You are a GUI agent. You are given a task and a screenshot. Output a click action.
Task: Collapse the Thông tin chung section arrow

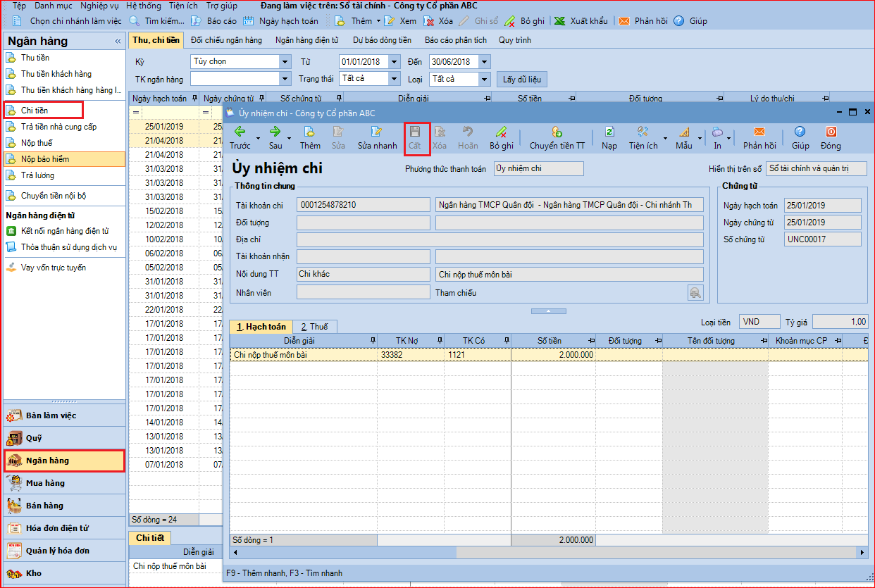click(x=548, y=311)
